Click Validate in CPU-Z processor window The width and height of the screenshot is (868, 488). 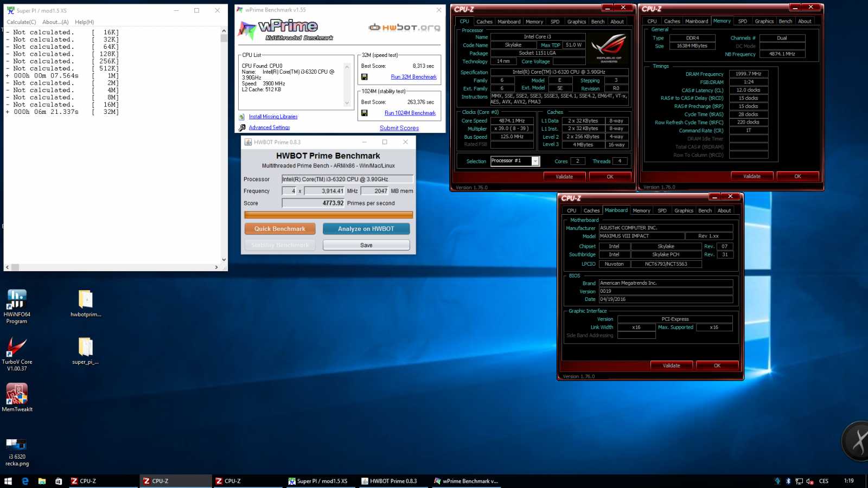click(564, 177)
